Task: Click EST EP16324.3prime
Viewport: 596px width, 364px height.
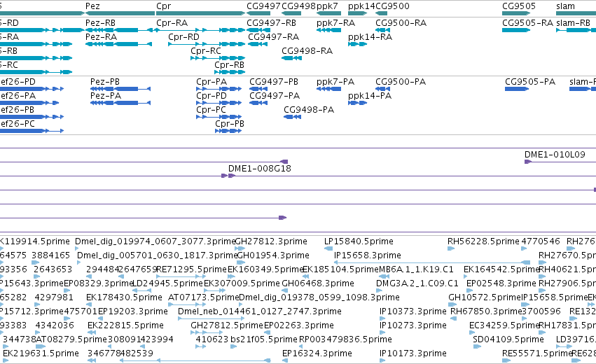Action: [x=285, y=361]
